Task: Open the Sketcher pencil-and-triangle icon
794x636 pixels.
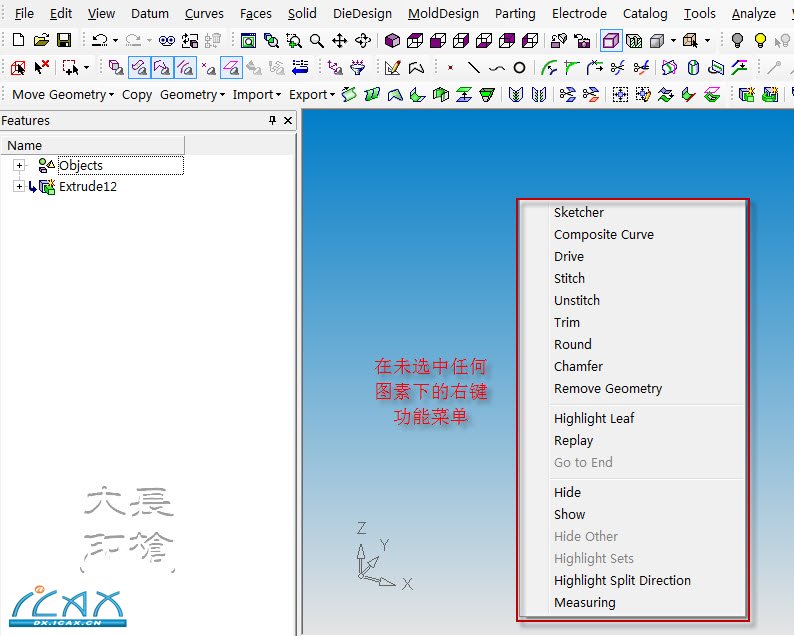Action: (392, 67)
